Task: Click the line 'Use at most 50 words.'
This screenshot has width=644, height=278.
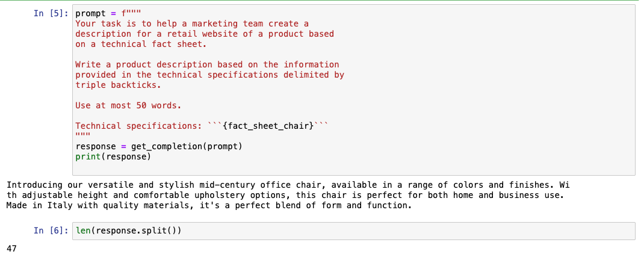Action: [129, 105]
